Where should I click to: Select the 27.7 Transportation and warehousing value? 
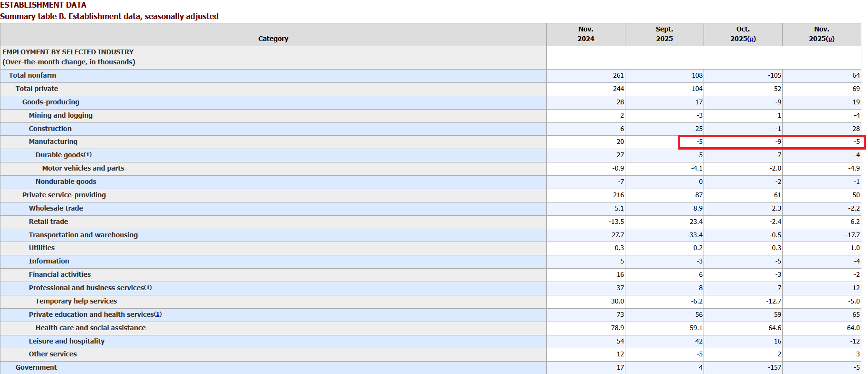click(x=618, y=235)
